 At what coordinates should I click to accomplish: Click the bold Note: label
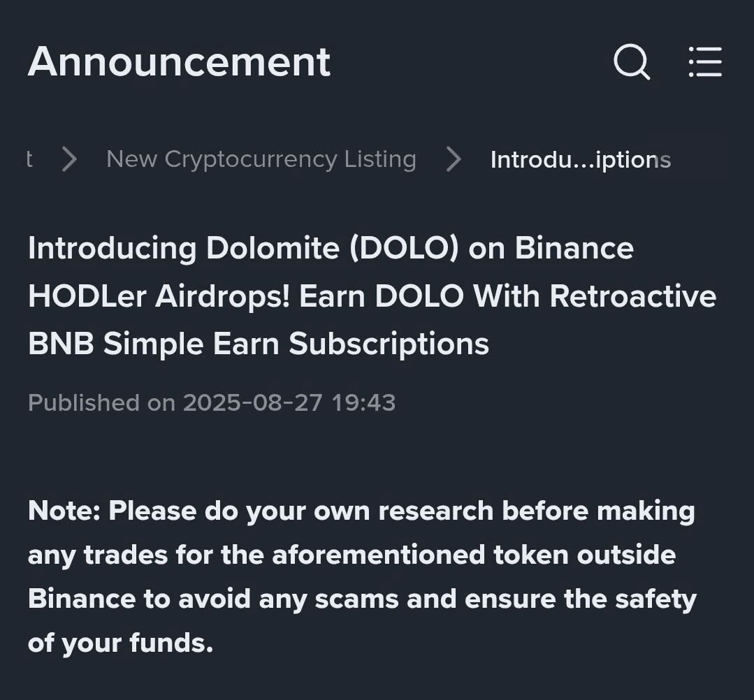tap(64, 510)
